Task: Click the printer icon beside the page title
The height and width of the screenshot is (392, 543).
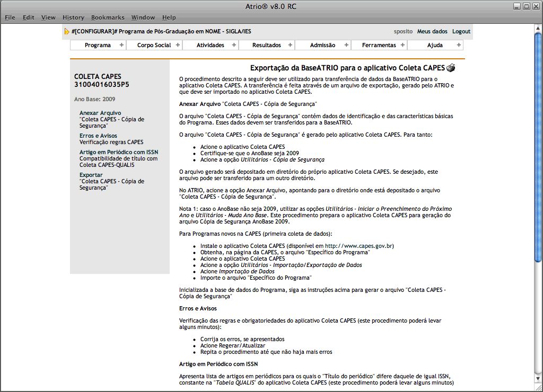Action: pos(451,68)
